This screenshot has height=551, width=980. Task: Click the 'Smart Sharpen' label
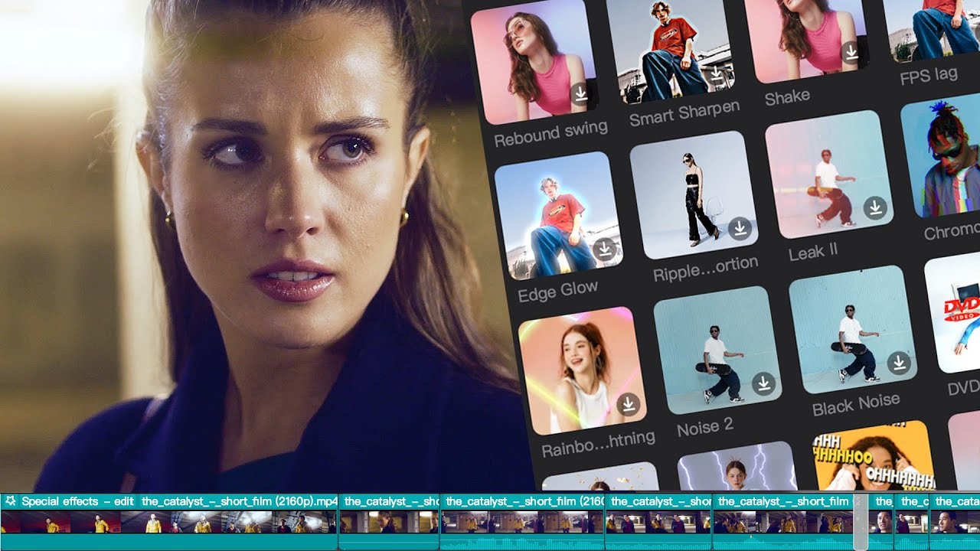(x=684, y=113)
